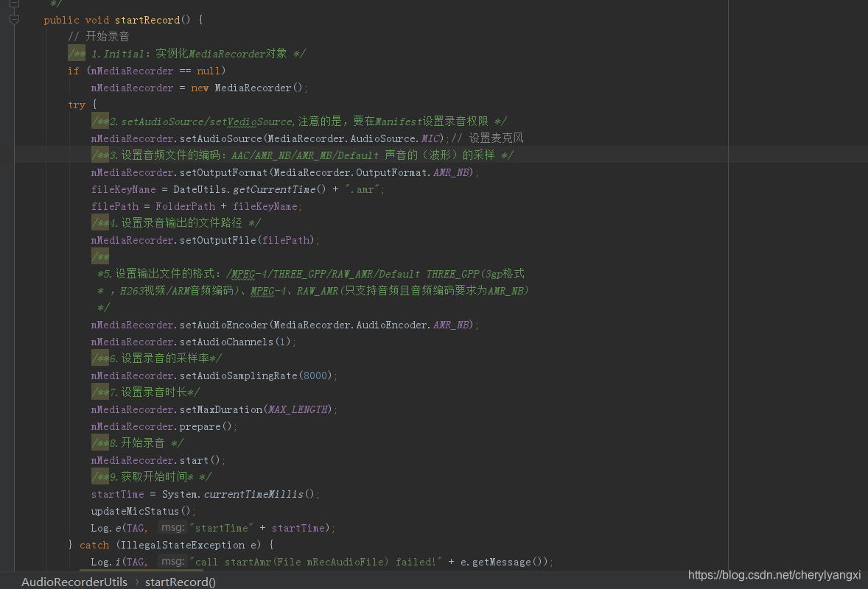Image resolution: width=868 pixels, height=589 pixels.
Task: Click the currentTimeMillis() call
Action: point(259,494)
